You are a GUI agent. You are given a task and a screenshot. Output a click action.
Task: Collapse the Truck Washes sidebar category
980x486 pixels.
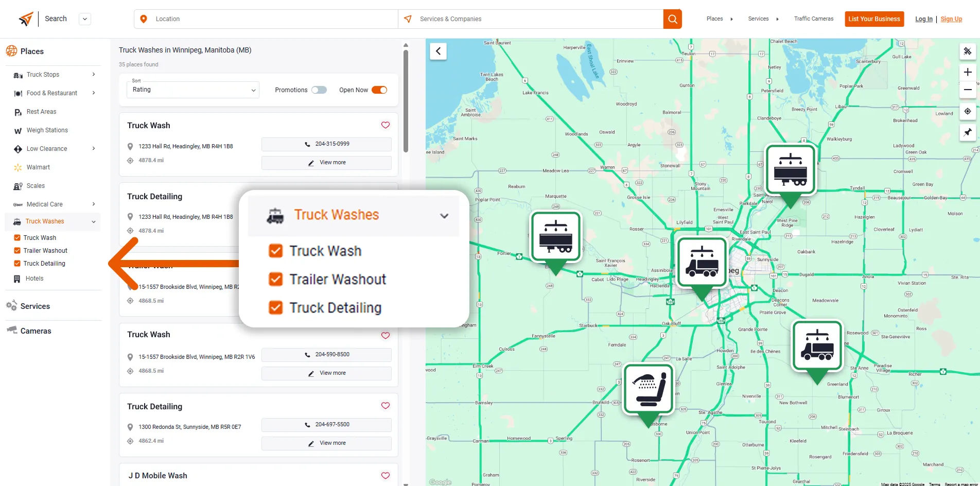point(93,222)
